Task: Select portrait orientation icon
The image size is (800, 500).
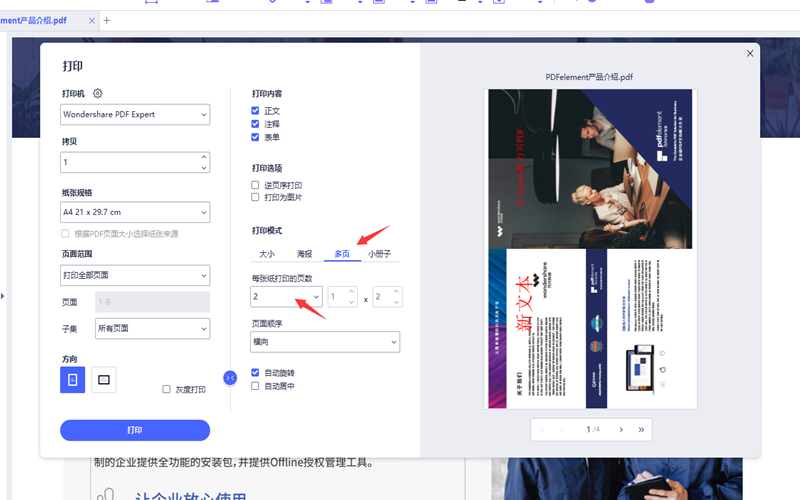Action: tap(72, 380)
